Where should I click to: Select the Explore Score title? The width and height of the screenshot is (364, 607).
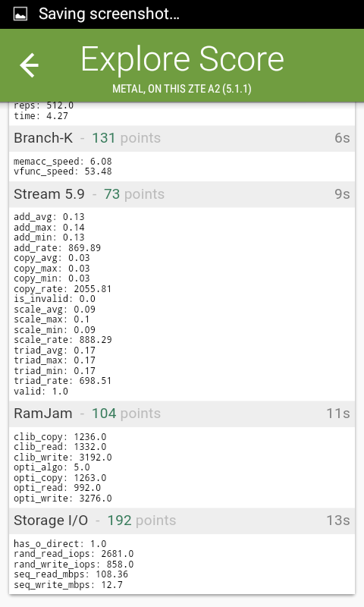pyautogui.click(x=182, y=59)
